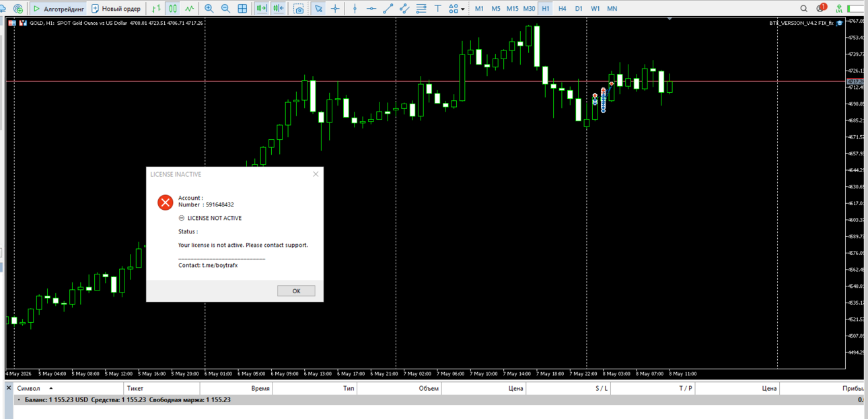Switch chart to line chart type
Image resolution: width=868 pixels, height=419 pixels.
click(x=190, y=9)
